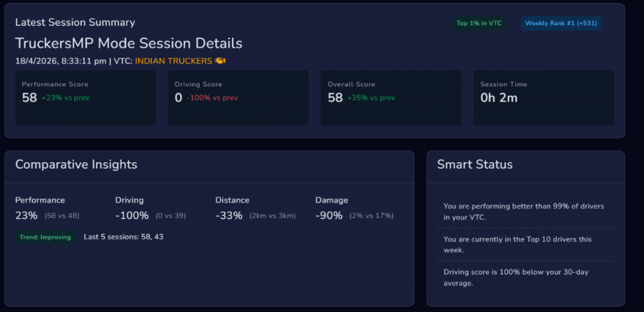
Task: Click the Driving Score card
Action: pos(238,98)
